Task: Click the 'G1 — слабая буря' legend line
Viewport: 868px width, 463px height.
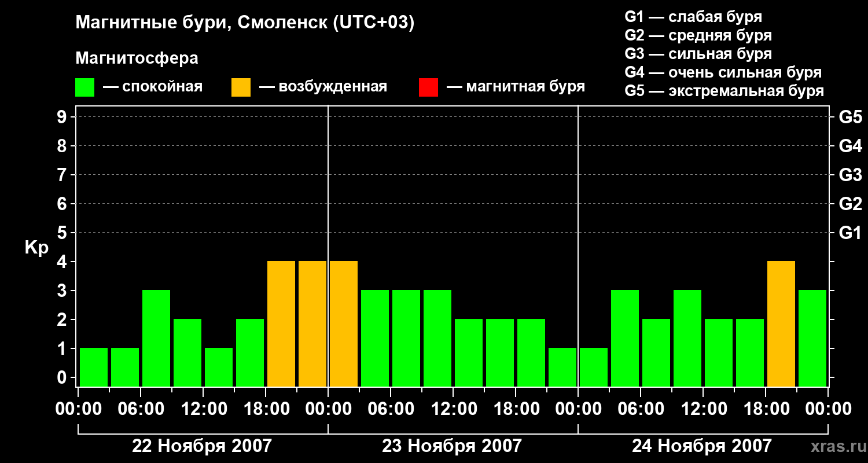Action: coord(693,17)
